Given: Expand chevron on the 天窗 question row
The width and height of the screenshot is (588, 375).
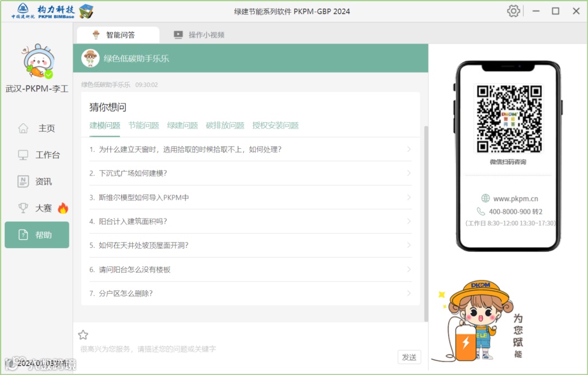Looking at the screenshot, I should pyautogui.click(x=409, y=149).
